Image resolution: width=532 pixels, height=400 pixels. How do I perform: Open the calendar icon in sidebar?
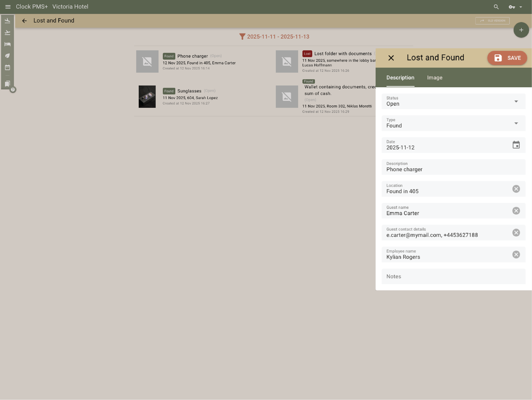(7, 68)
